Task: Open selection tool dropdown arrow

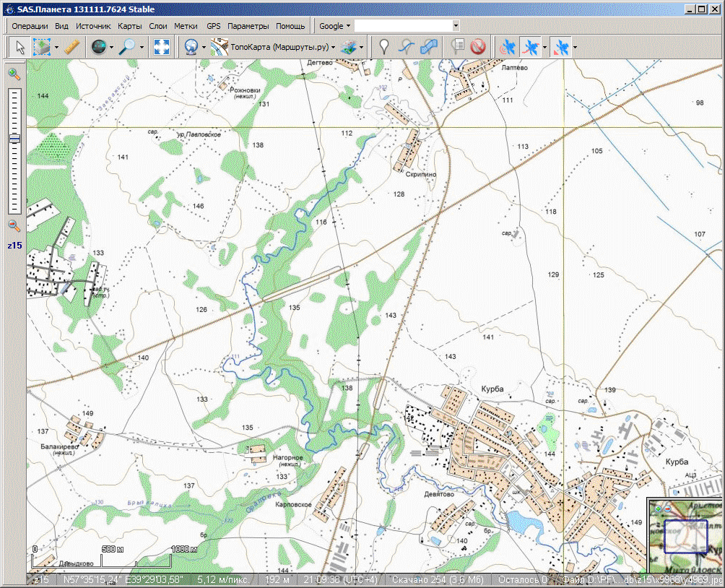Action: pos(56,48)
